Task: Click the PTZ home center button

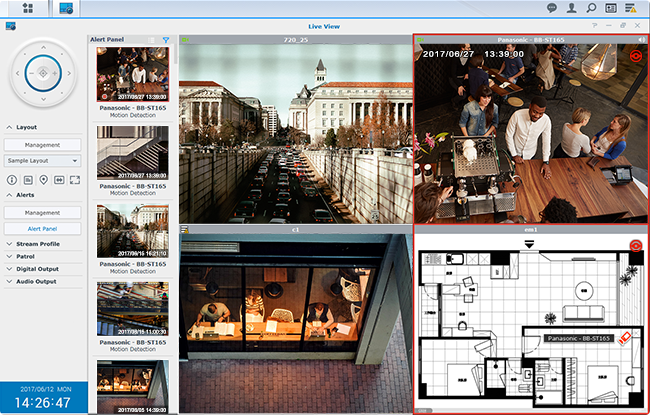Action: (x=42, y=72)
